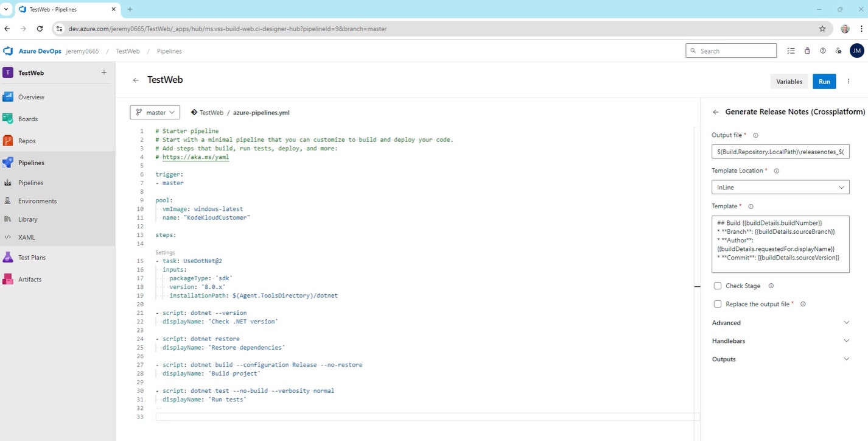
Task: Click the browser reload icon
Action: pyautogui.click(x=40, y=29)
